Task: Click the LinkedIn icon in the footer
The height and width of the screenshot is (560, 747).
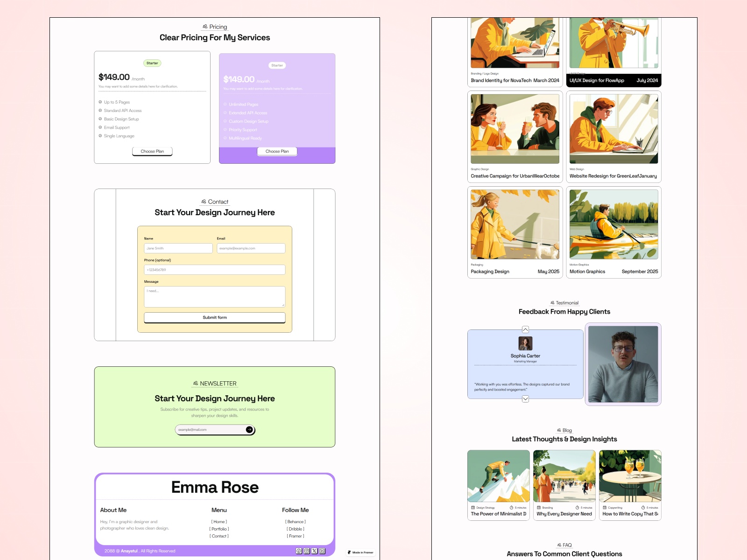Action: [322, 551]
